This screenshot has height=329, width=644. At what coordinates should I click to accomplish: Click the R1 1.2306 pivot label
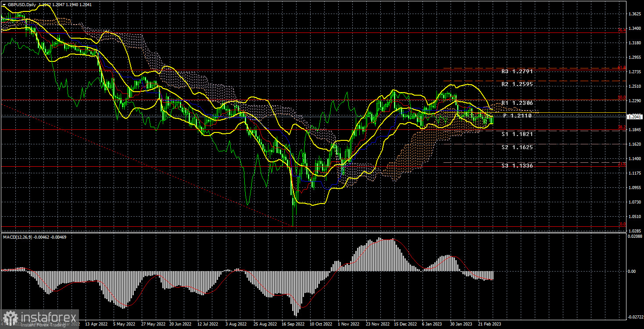tap(517, 103)
